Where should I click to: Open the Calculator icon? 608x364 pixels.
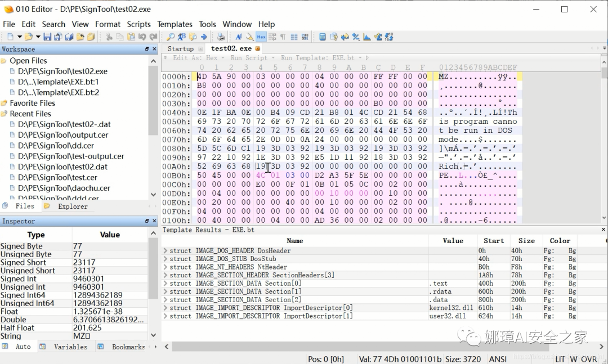(x=322, y=37)
